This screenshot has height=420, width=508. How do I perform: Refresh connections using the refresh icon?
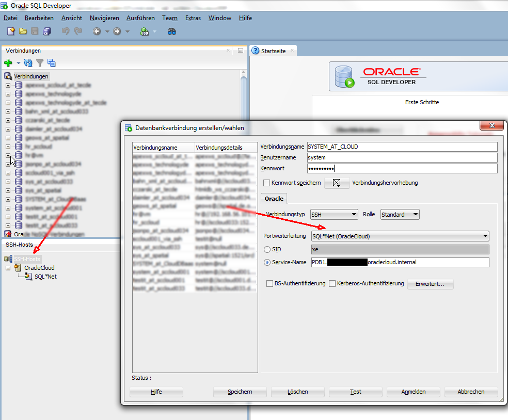pos(26,62)
